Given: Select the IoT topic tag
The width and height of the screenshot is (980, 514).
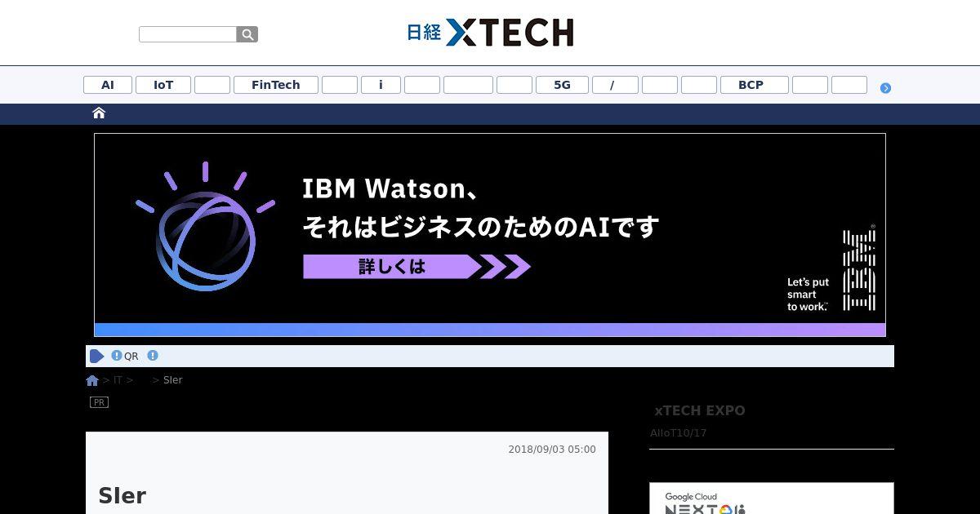Looking at the screenshot, I should click(x=163, y=85).
